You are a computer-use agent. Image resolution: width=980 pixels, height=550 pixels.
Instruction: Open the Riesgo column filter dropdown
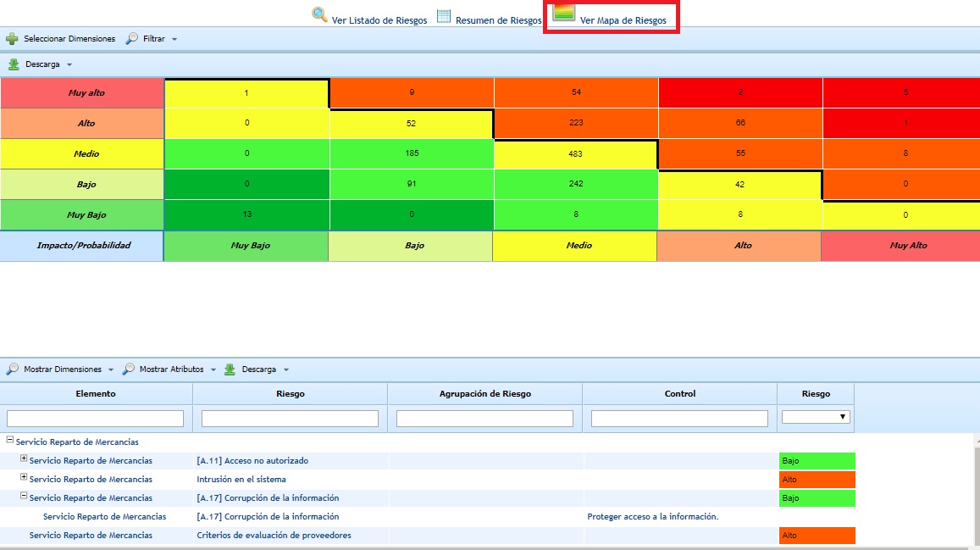[817, 417]
